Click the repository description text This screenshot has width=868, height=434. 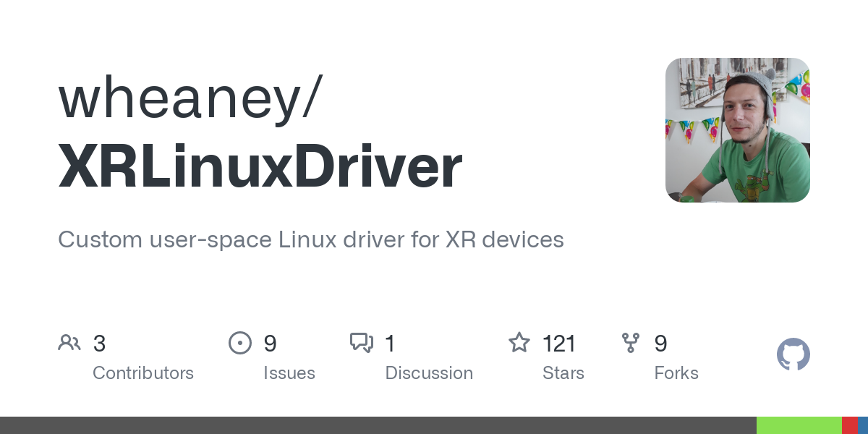(x=311, y=239)
